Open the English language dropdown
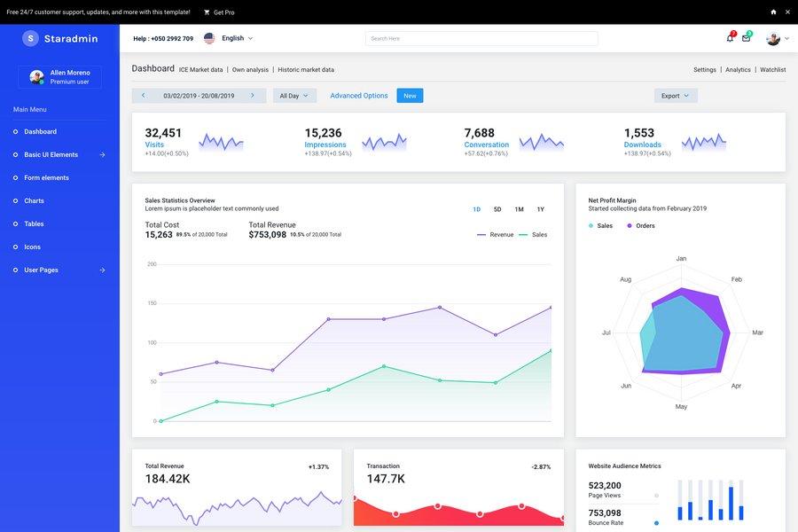 pos(232,36)
